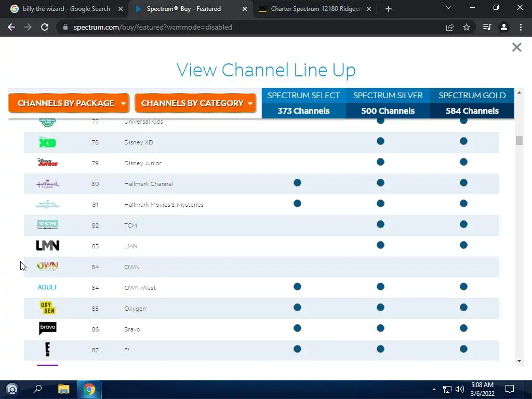Open Channels By Package dropdown
The image size is (532, 399).
[x=69, y=103]
